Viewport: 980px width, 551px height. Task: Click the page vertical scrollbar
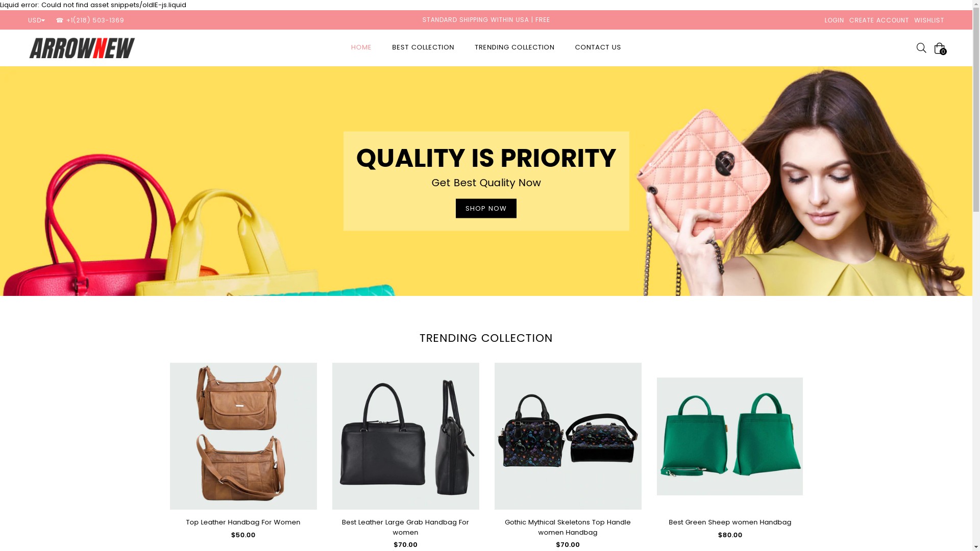tap(976, 275)
